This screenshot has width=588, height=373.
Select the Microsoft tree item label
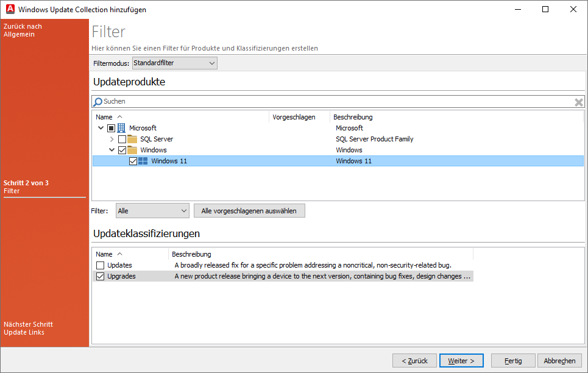[x=143, y=128]
